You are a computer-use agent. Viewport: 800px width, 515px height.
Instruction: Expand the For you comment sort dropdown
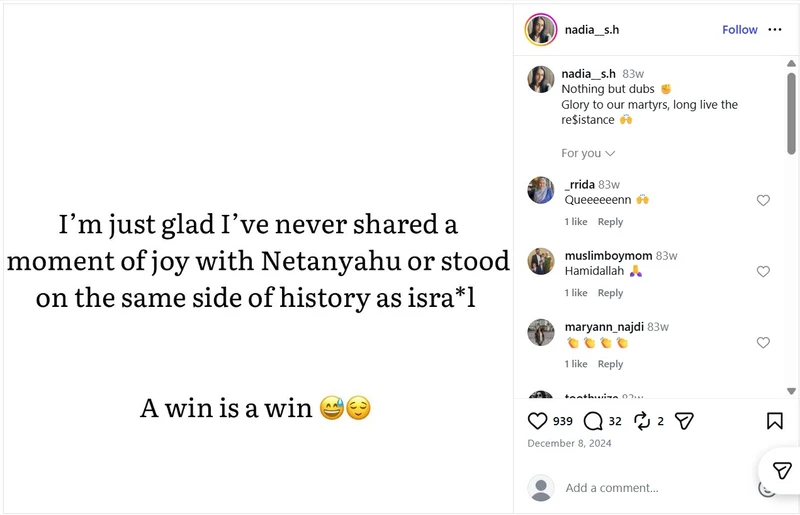coord(588,153)
